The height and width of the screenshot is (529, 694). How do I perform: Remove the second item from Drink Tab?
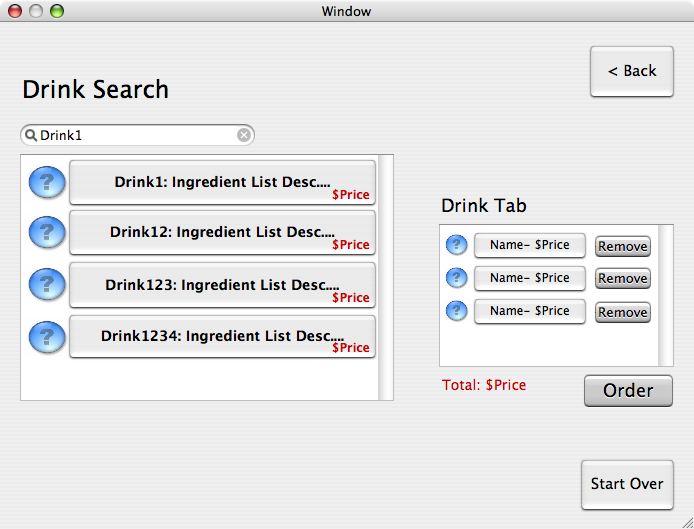coord(622,279)
